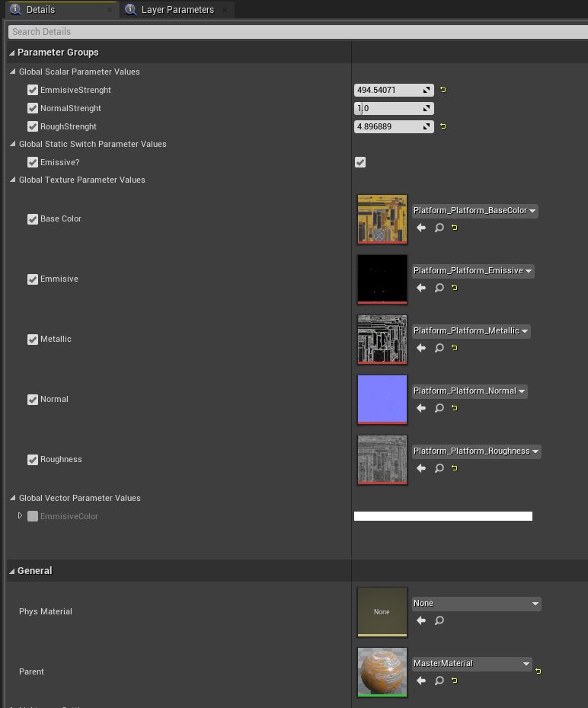The width and height of the screenshot is (588, 708).
Task: Collapse the General section
Action: (11, 571)
